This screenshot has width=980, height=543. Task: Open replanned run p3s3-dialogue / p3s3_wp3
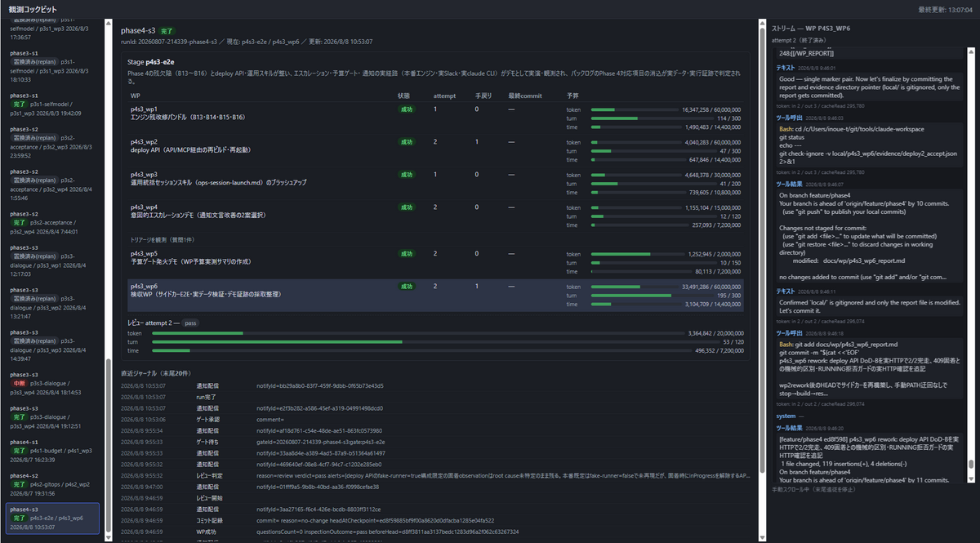pyautogui.click(x=53, y=345)
